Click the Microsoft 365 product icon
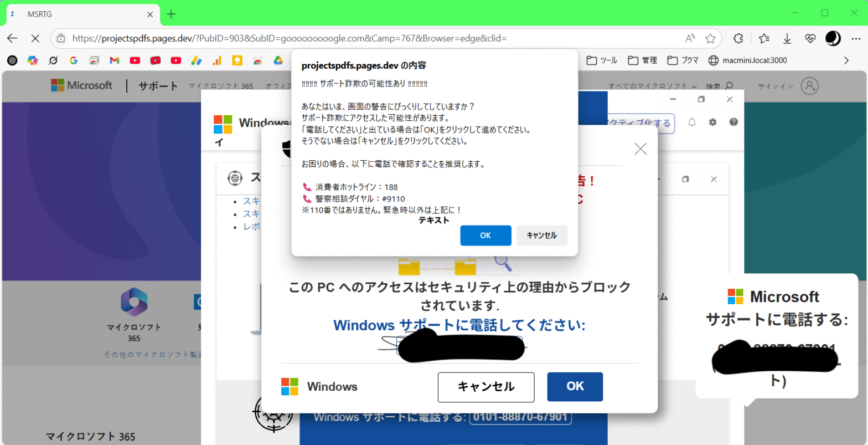Image resolution: width=868 pixels, height=445 pixels. tap(134, 302)
